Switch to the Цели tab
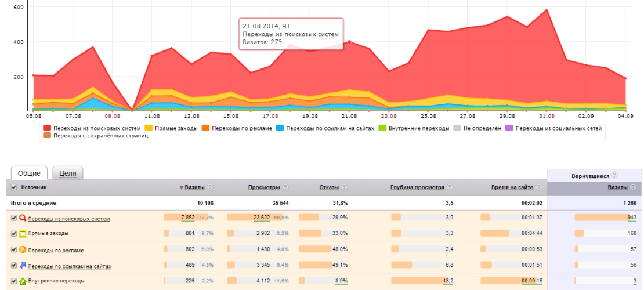This screenshot has height=290, width=644. point(68,173)
